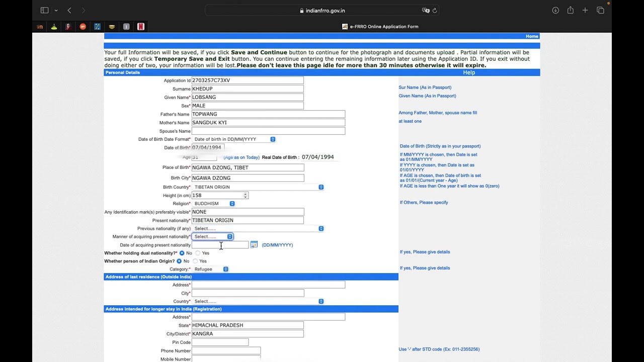Open Country dropdown under last residence address
Image resolution: width=644 pixels, height=362 pixels.
tap(258, 301)
